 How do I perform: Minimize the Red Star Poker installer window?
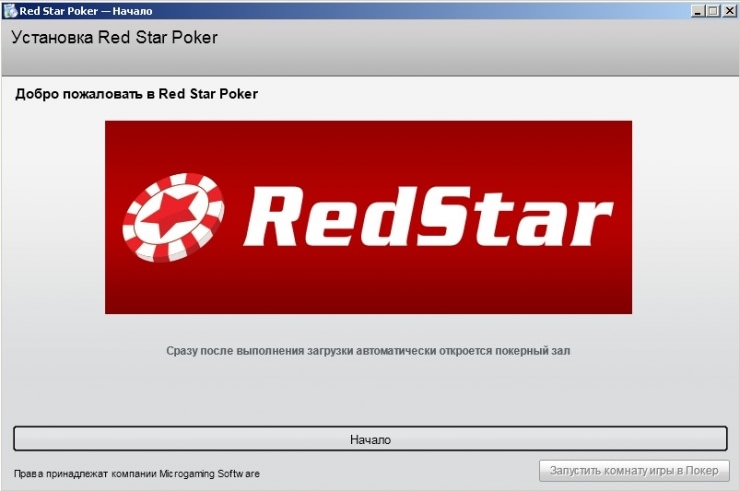pos(698,10)
